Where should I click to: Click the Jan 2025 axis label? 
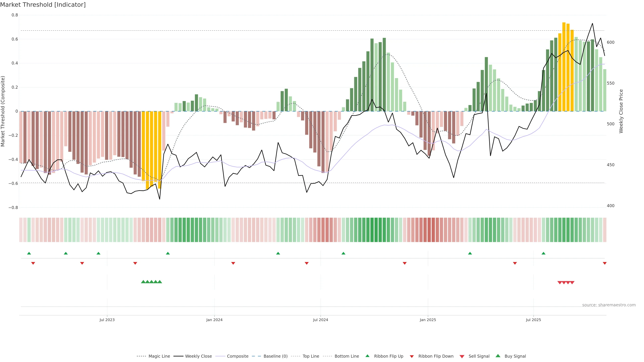click(x=428, y=320)
